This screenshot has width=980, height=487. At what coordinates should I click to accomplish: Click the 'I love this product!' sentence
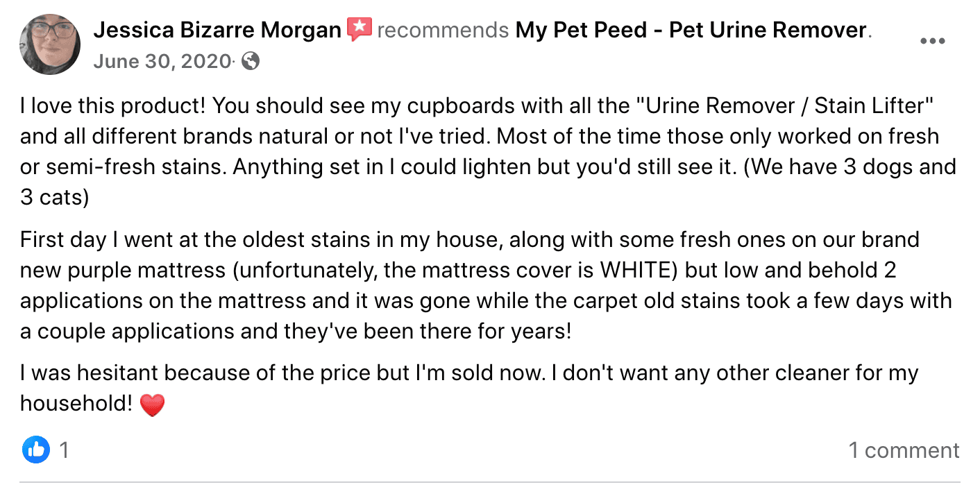112,106
